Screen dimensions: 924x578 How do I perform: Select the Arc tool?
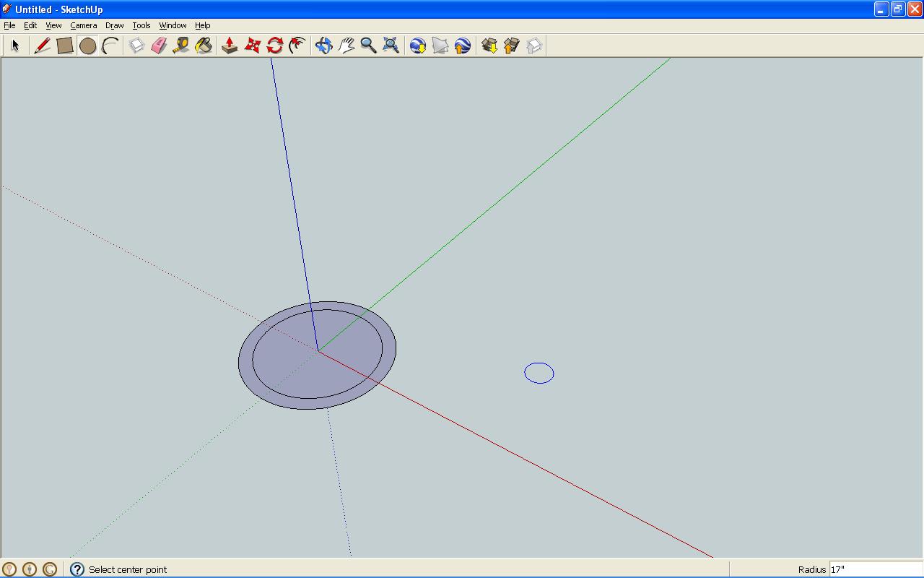coord(110,46)
